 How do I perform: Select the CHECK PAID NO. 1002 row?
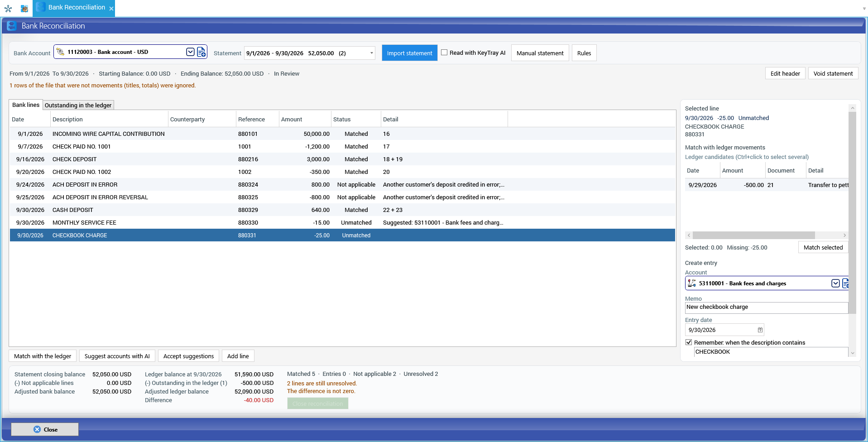tap(342, 172)
